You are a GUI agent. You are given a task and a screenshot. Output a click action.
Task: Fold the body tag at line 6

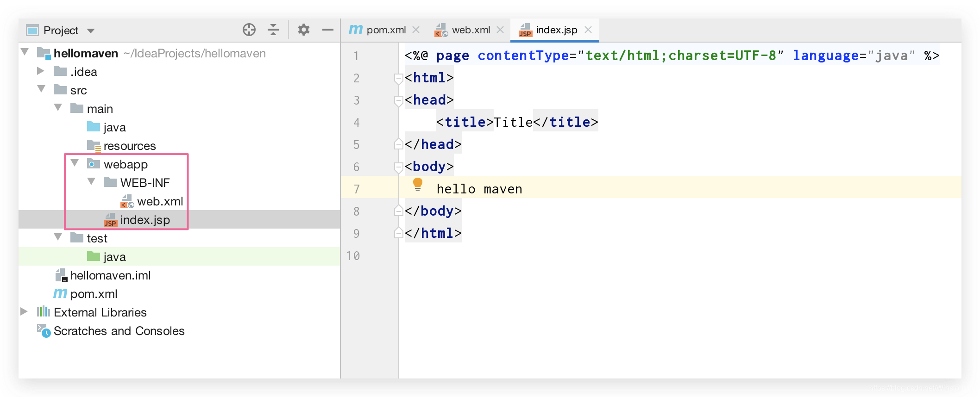tap(398, 167)
